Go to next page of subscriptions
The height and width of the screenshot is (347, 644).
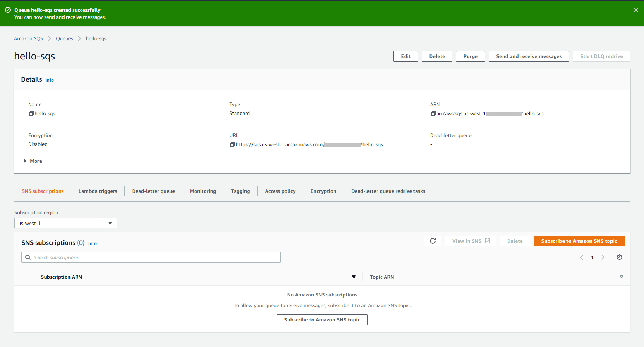tap(603, 257)
